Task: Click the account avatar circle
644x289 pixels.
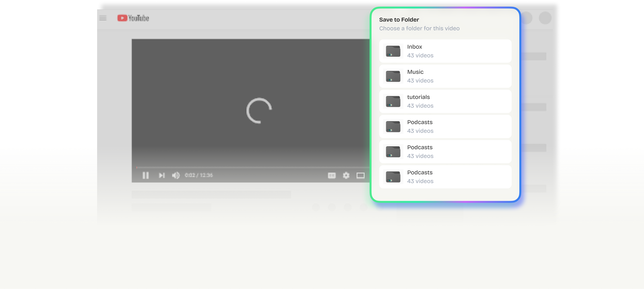Action: pyautogui.click(x=545, y=18)
